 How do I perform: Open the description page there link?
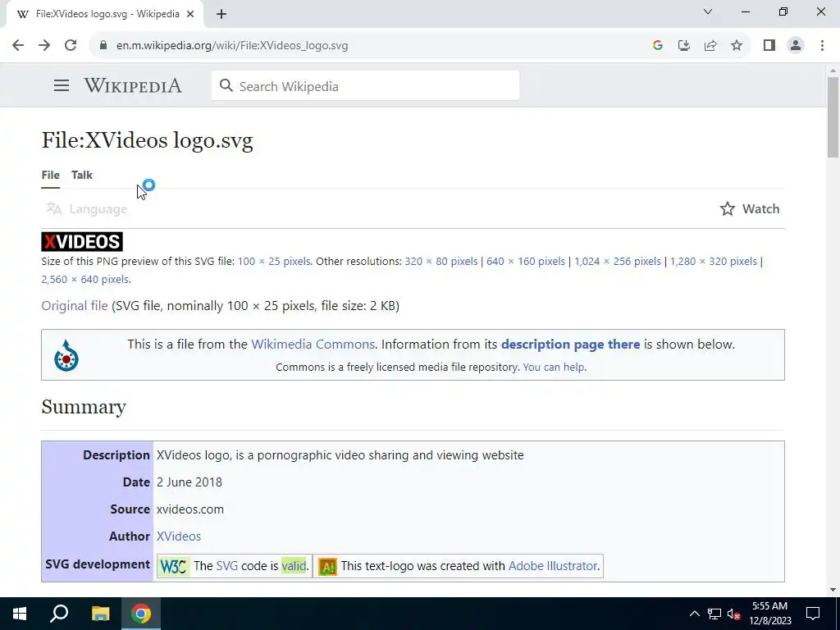(571, 345)
